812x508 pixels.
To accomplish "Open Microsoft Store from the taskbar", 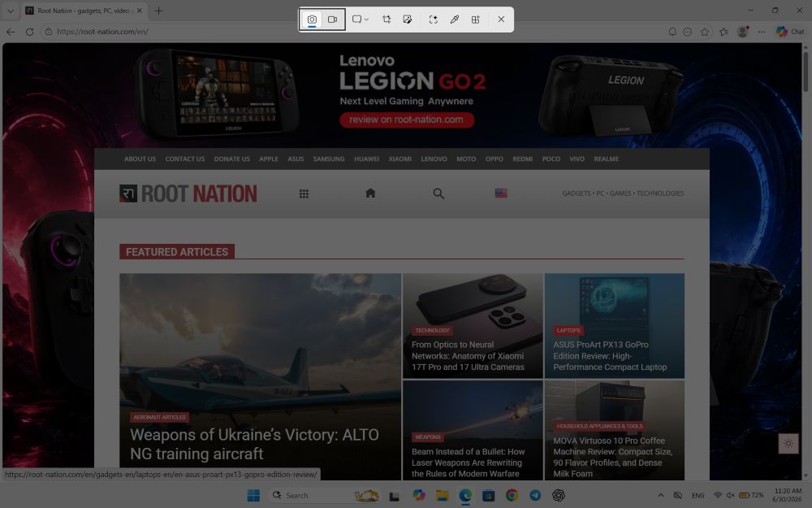I will click(488, 496).
